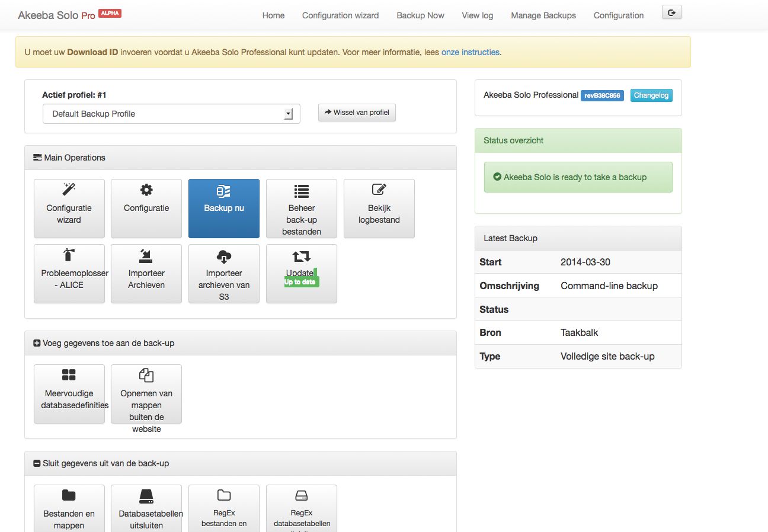Follow the onze instructies link

pyautogui.click(x=471, y=52)
